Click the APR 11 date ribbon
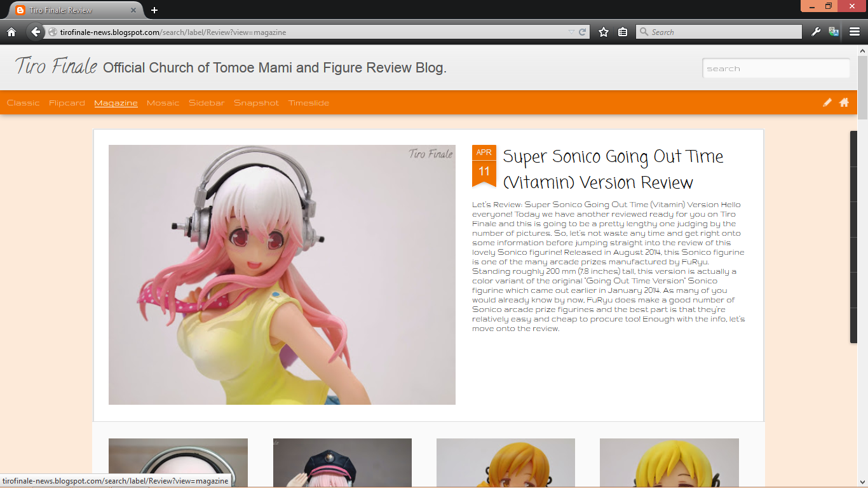868x488 pixels. [484, 166]
